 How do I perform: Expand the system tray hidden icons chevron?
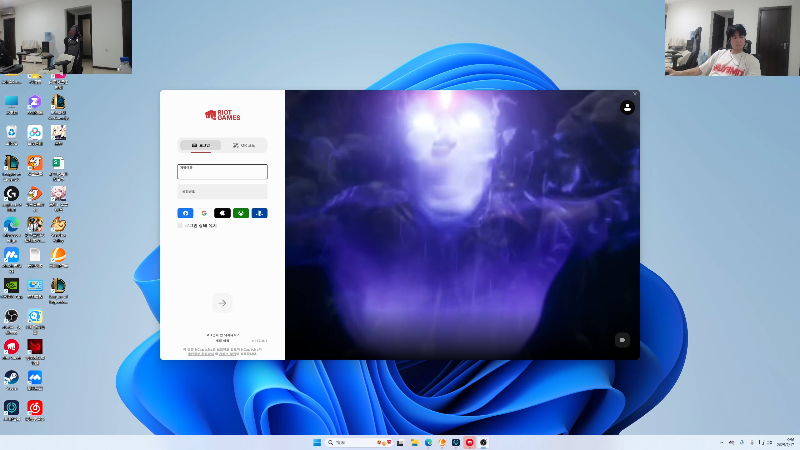click(721, 442)
